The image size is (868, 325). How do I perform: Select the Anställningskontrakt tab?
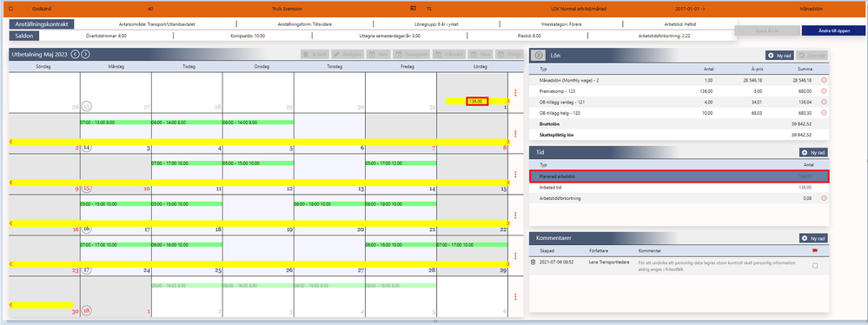tap(42, 24)
